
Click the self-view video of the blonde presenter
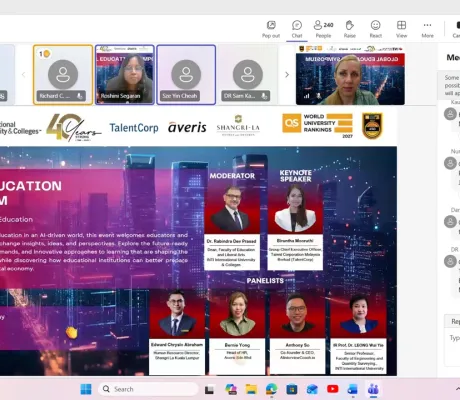[350, 75]
